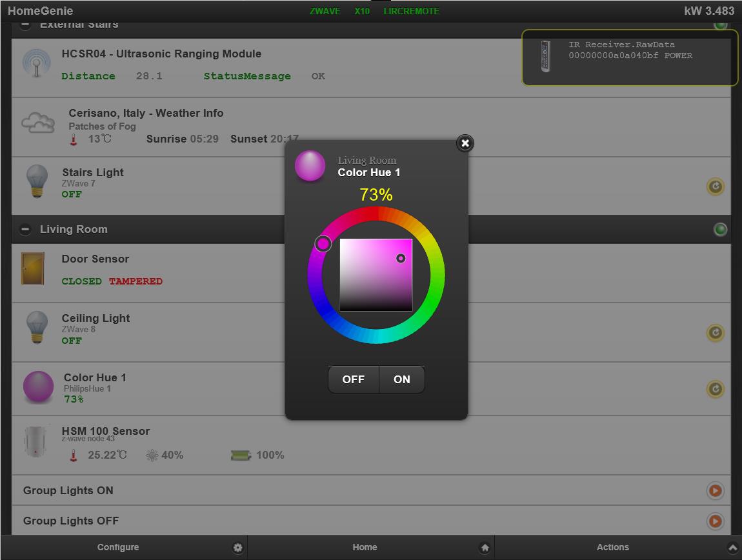This screenshot has height=560, width=742.
Task: Collapse the Living Room group
Action: click(x=25, y=229)
